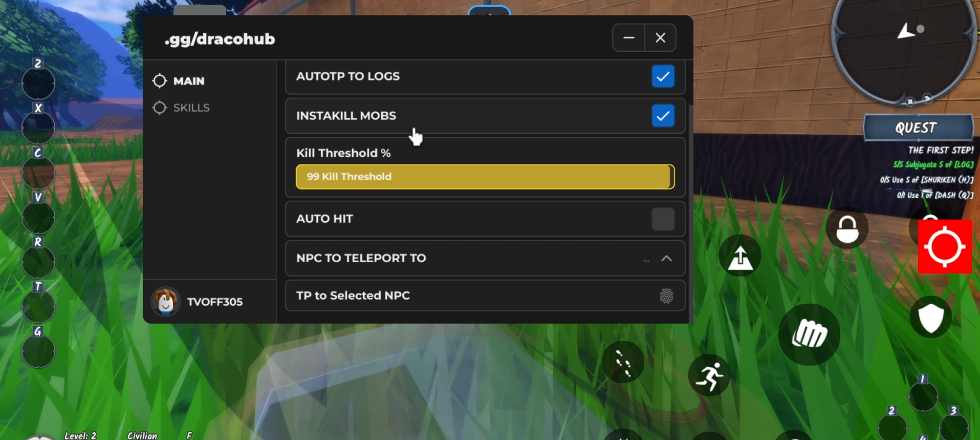
Task: Expand the NPC TO TELEPORT TO chevron
Action: [x=666, y=259]
